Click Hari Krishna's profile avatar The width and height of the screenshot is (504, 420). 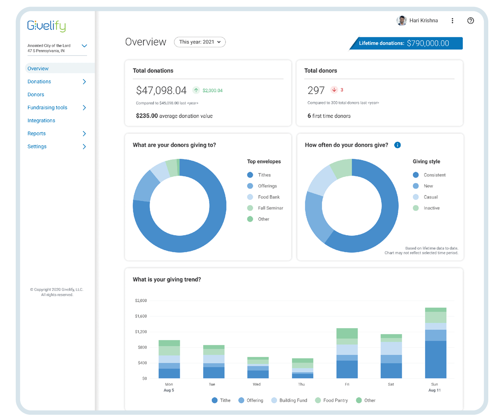point(401,21)
